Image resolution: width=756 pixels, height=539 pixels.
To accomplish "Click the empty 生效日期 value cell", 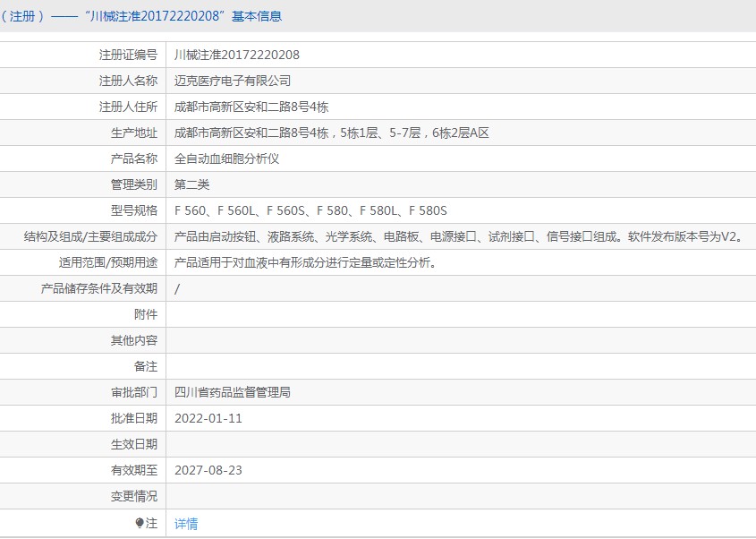I will click(461, 444).
